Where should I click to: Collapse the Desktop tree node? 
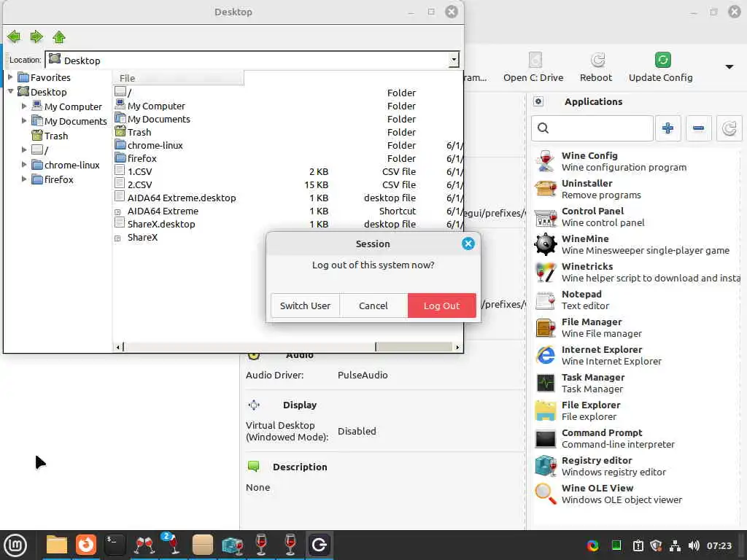pos(10,91)
